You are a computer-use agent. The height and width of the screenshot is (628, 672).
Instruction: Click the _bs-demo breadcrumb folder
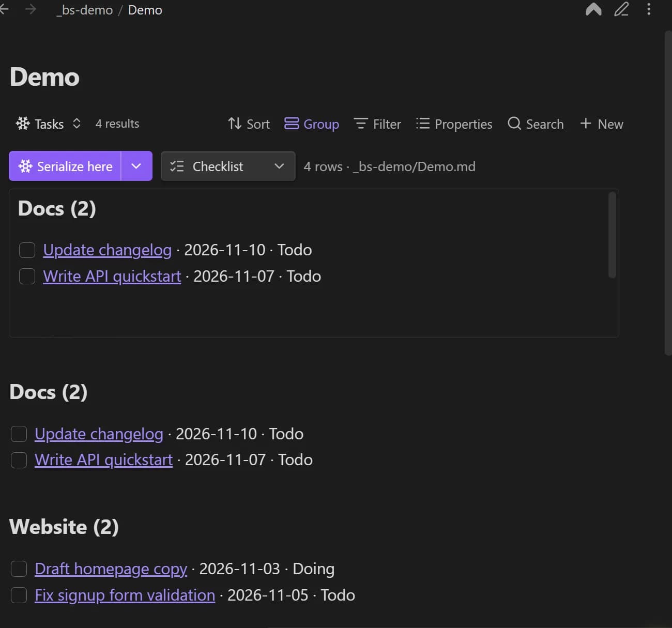[85, 10]
